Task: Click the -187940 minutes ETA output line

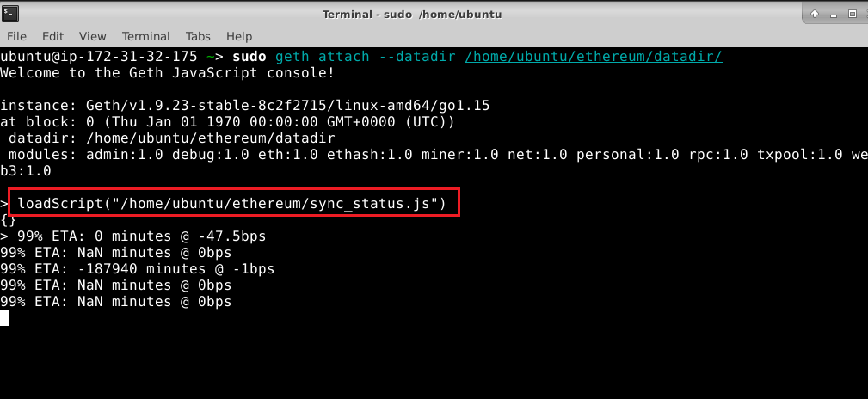Action: pos(138,269)
